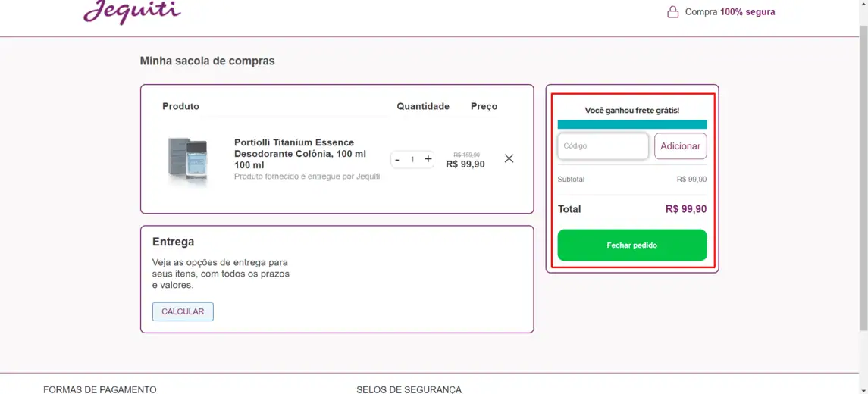Click the green Fechar pedido button

[631, 245]
